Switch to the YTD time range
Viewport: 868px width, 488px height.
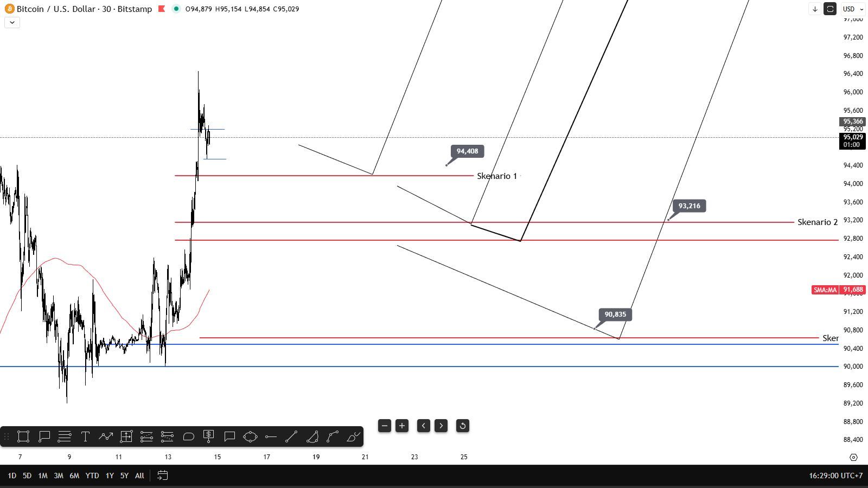92,476
